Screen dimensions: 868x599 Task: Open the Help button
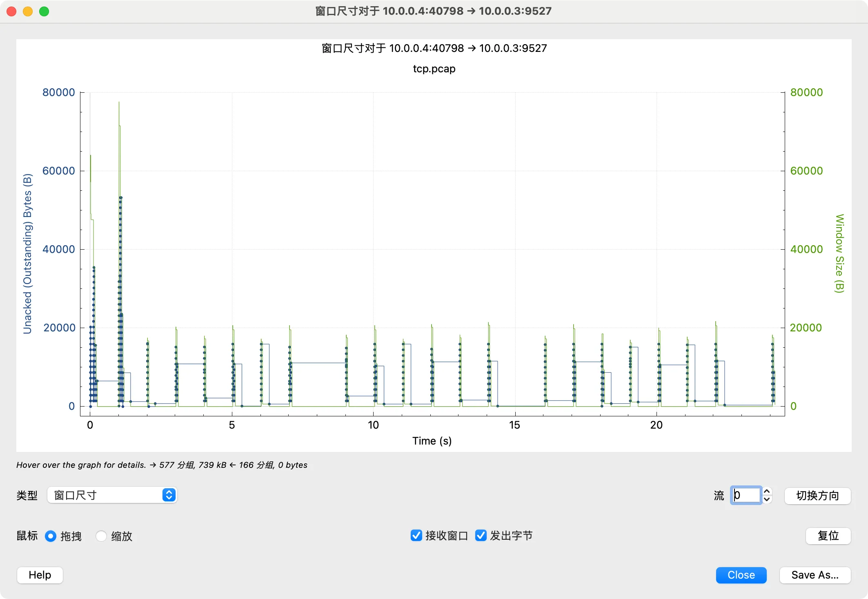tap(40, 575)
